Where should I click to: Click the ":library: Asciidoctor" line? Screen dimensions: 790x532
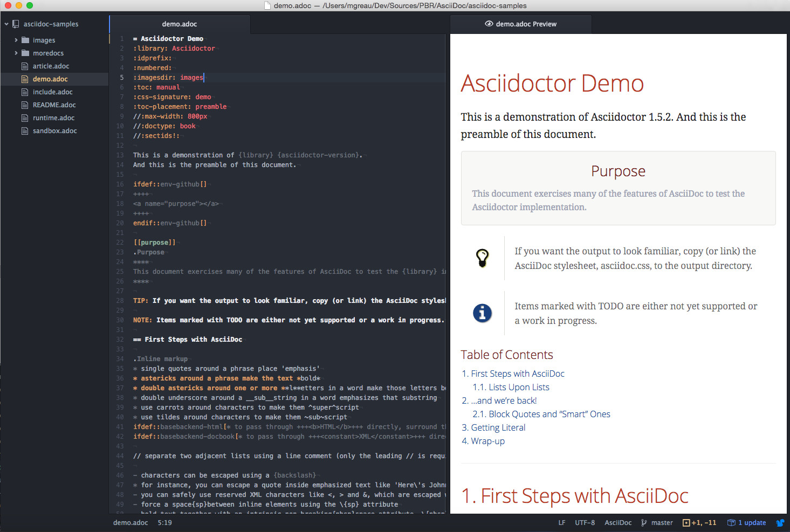pos(174,49)
